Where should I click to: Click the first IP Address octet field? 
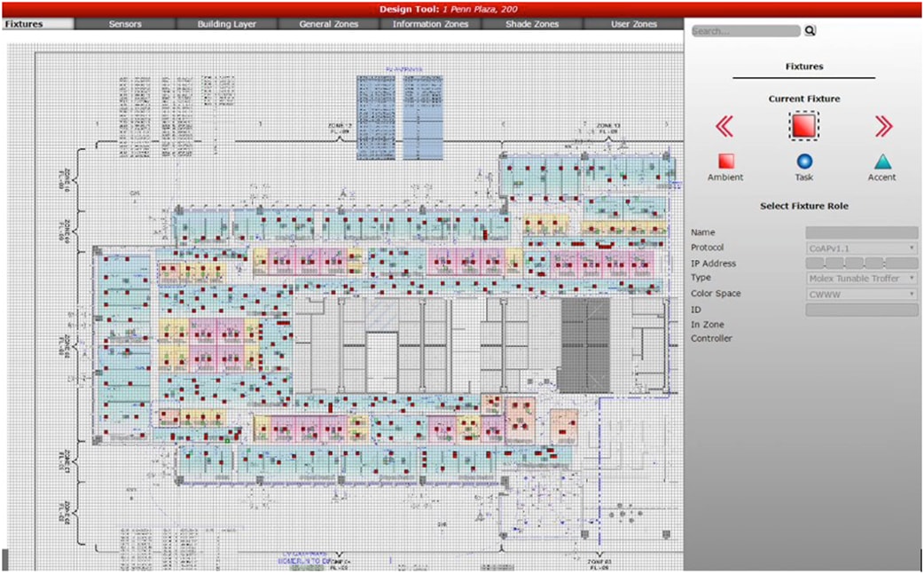pos(815,264)
